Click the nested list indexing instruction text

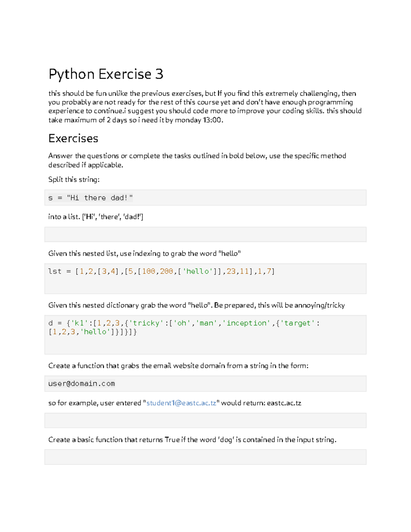145,253
